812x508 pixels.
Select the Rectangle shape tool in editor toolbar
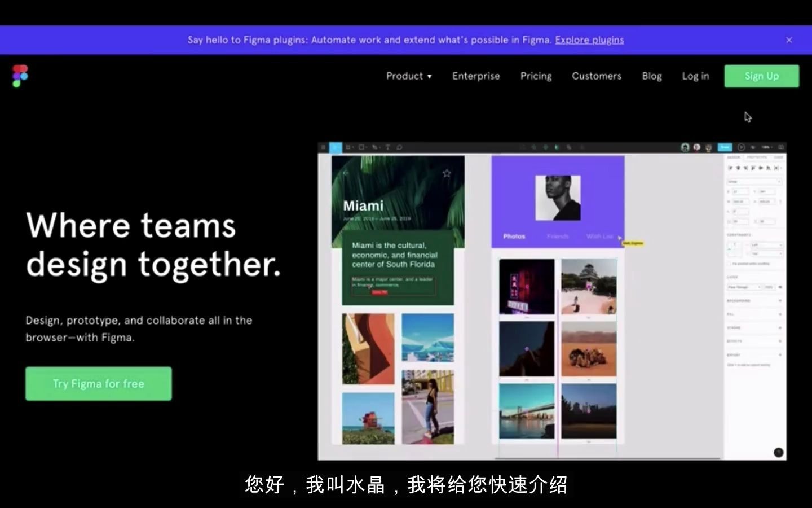pyautogui.click(x=363, y=147)
